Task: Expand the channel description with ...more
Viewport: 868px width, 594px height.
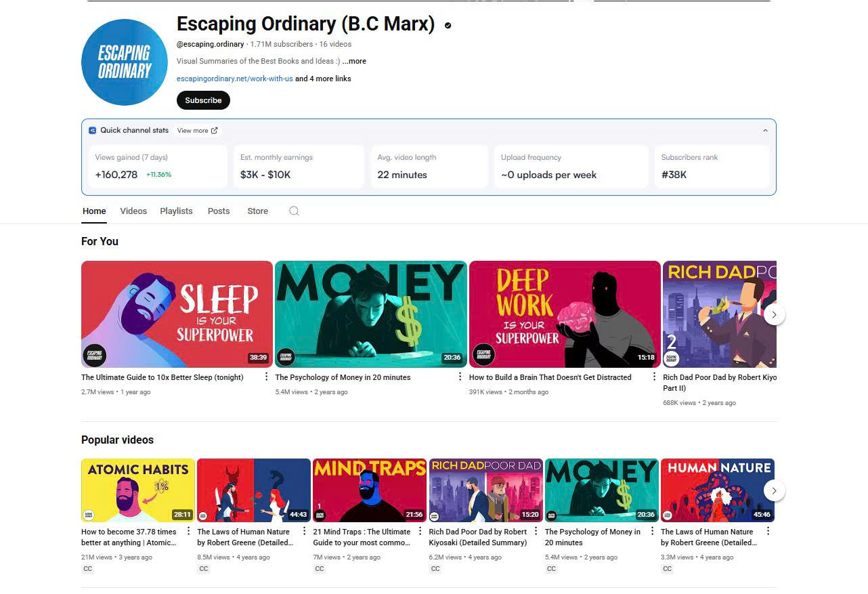Action: coord(354,61)
